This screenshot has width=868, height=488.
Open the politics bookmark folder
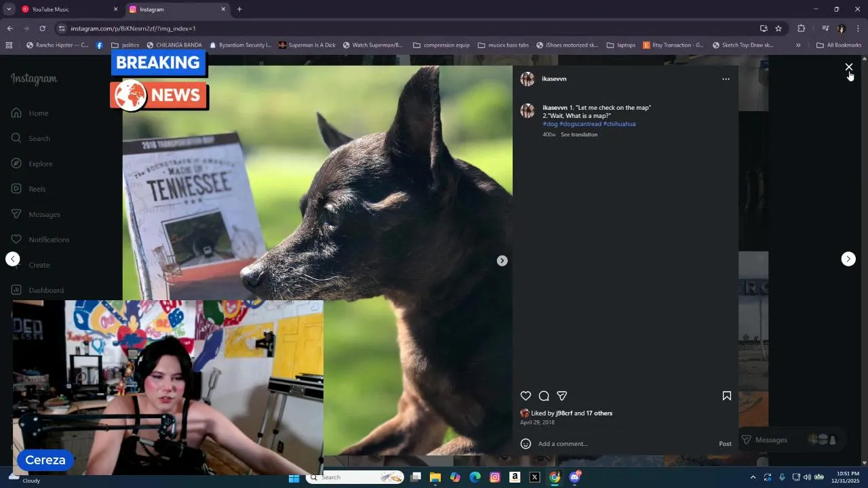125,45
